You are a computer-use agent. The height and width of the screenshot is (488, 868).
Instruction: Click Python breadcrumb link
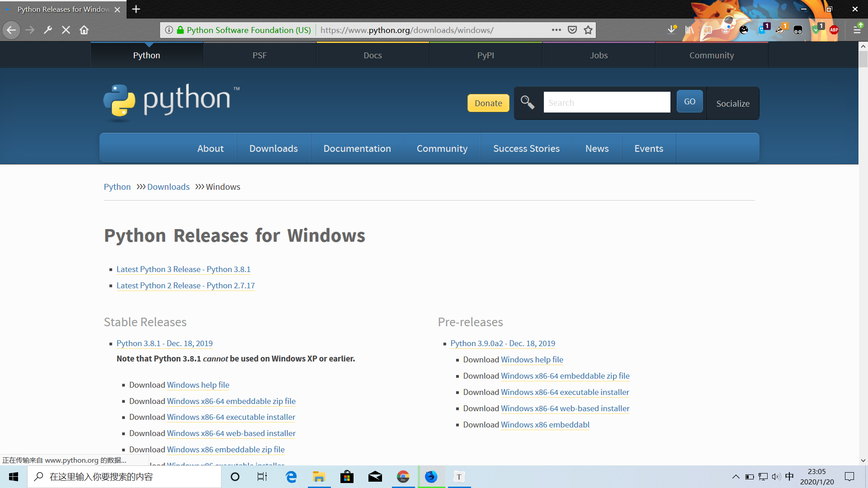coord(117,187)
